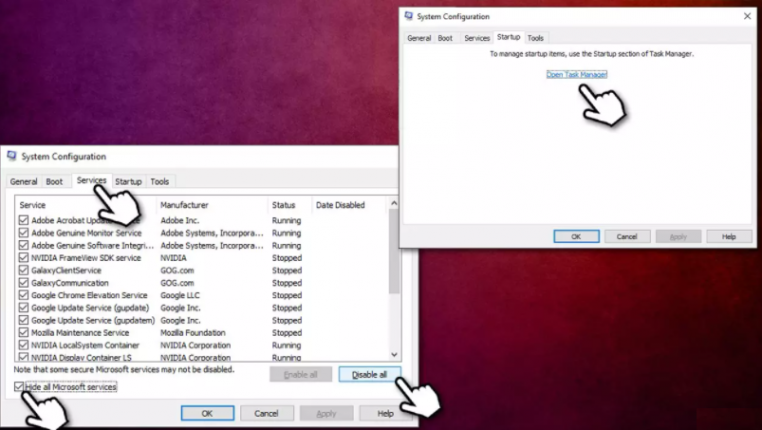Select 'Adobe Inc.' manufacturer cell

click(180, 220)
